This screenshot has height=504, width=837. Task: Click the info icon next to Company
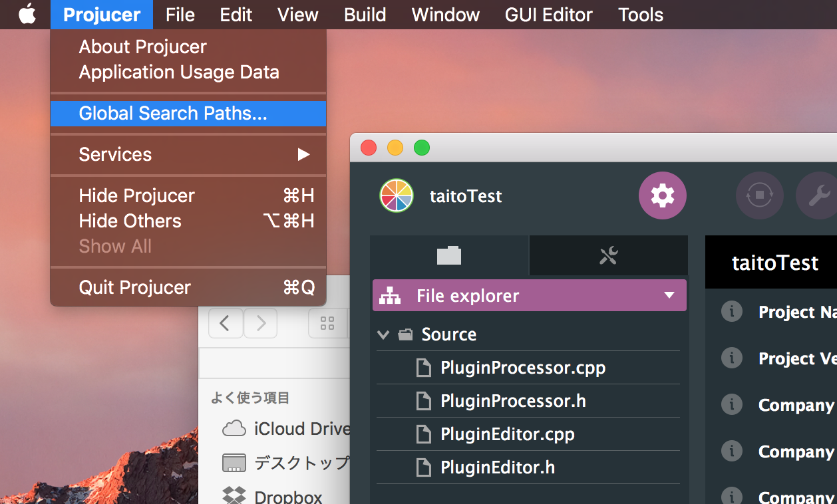(731, 404)
